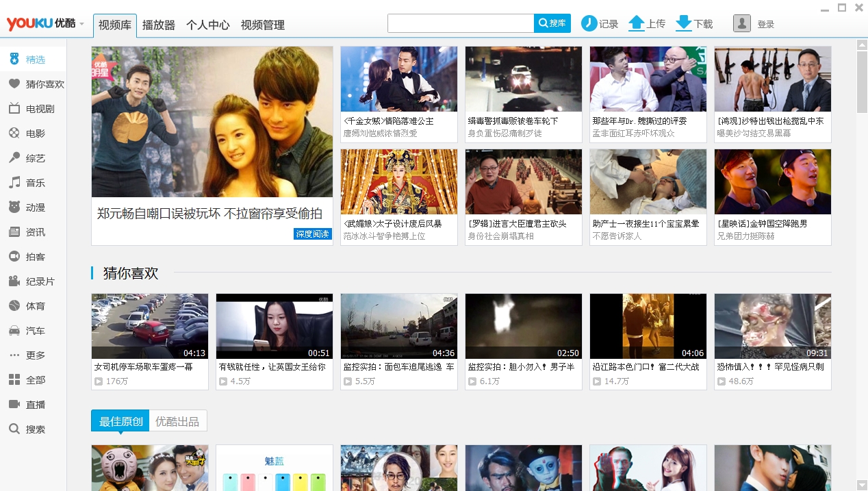Click the 上传 upload arrow icon
The width and height of the screenshot is (868, 491).
click(637, 23)
